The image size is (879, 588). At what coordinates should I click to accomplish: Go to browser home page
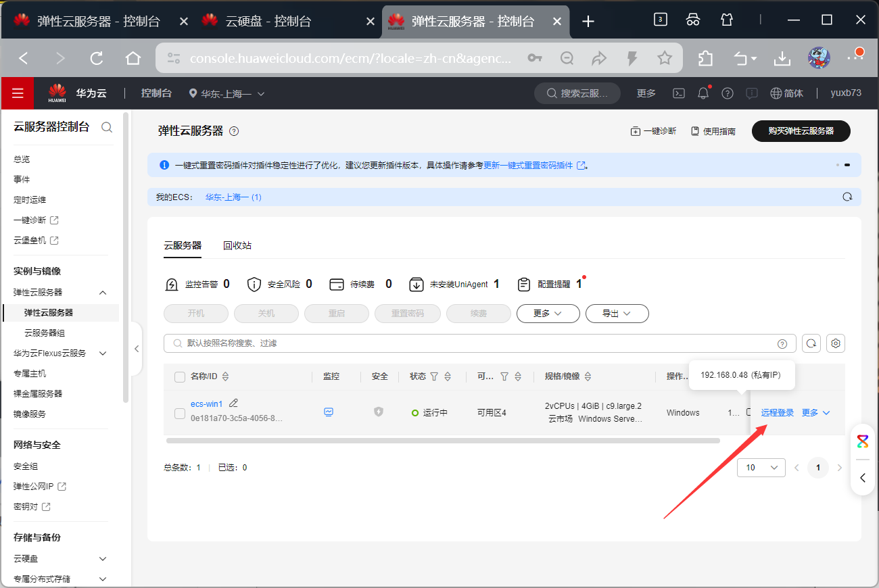pyautogui.click(x=133, y=58)
